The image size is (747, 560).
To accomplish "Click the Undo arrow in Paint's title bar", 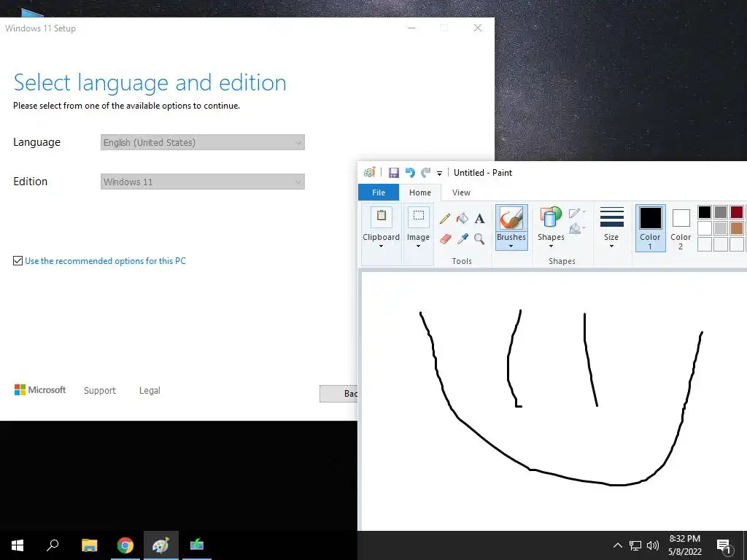I will coord(410,172).
